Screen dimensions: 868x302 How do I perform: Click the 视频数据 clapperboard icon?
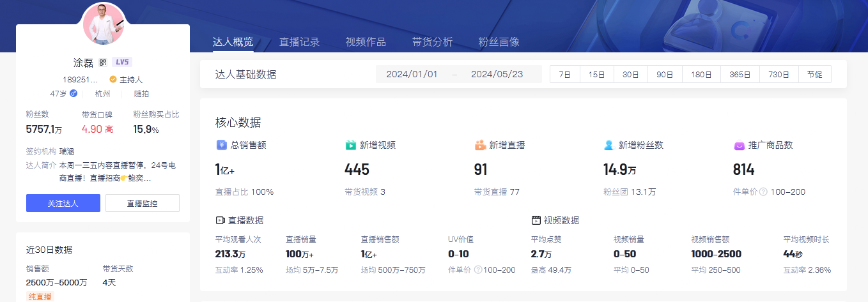coord(536,220)
